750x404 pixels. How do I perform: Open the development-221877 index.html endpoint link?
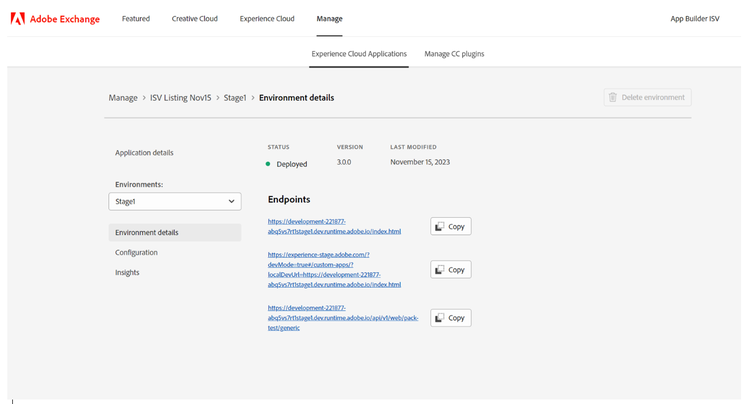pos(334,227)
